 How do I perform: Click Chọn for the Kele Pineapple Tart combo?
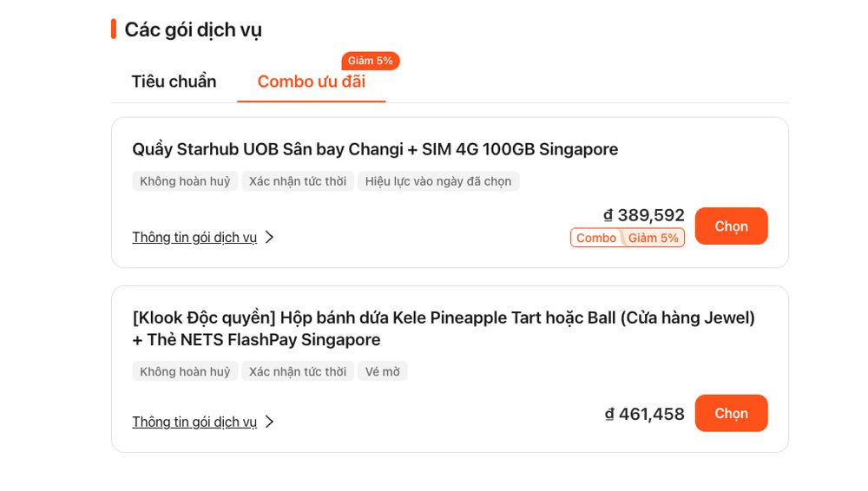731,413
